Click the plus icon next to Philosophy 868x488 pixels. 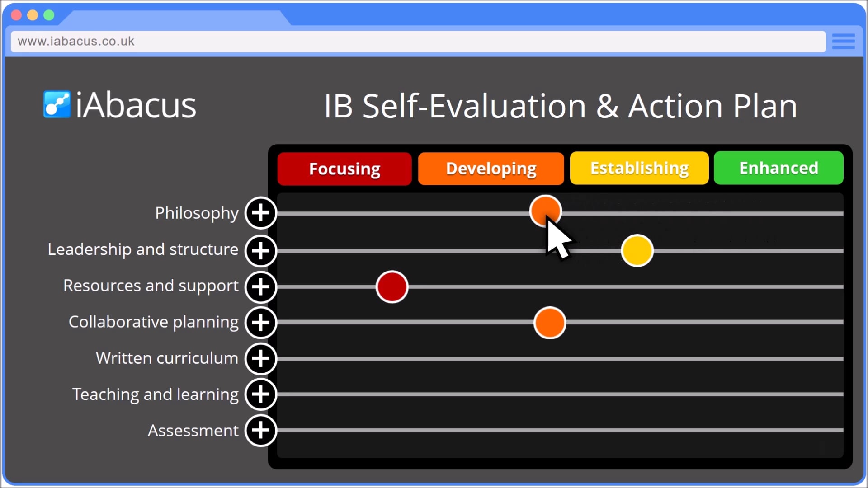260,213
